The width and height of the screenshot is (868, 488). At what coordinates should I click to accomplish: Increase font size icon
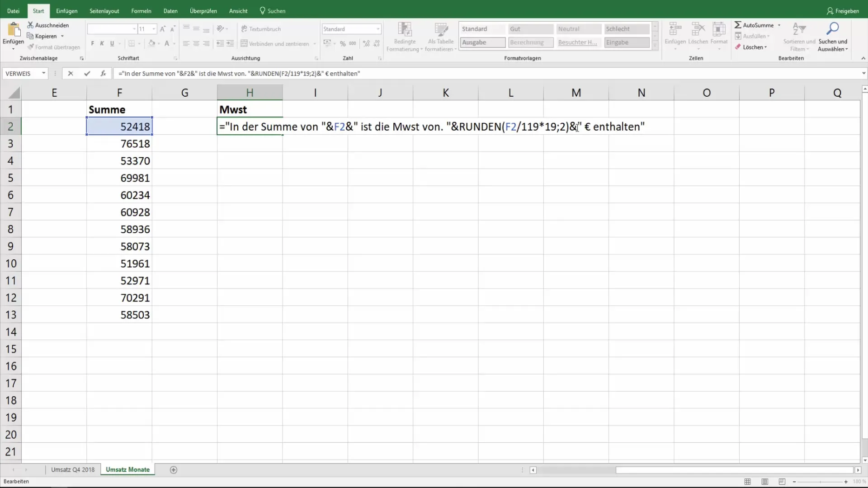[x=162, y=29]
